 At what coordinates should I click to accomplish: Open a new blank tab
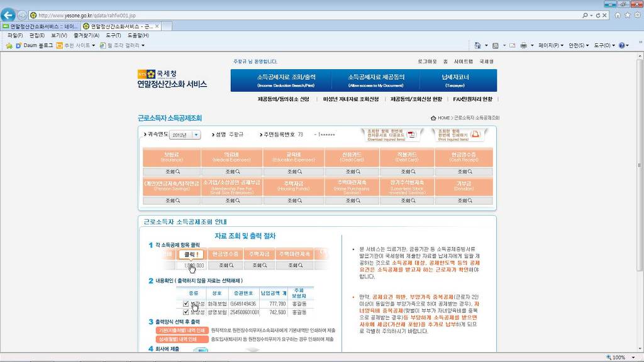click(x=167, y=26)
